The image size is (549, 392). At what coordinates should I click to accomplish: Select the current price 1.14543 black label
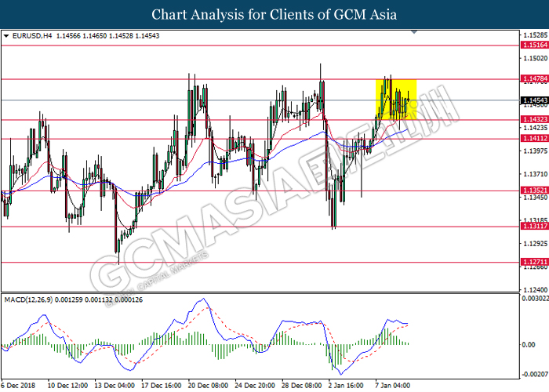(533, 100)
